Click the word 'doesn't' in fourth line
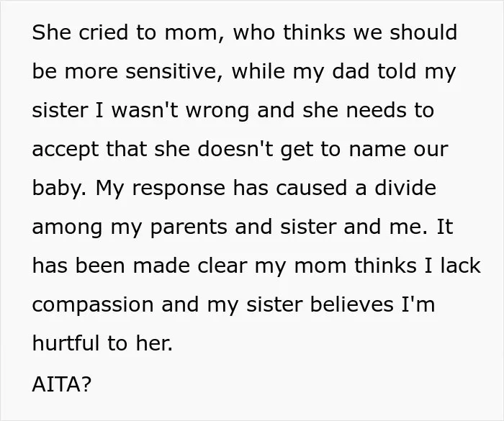Image resolution: width=504 pixels, height=421 pixels. point(235,149)
